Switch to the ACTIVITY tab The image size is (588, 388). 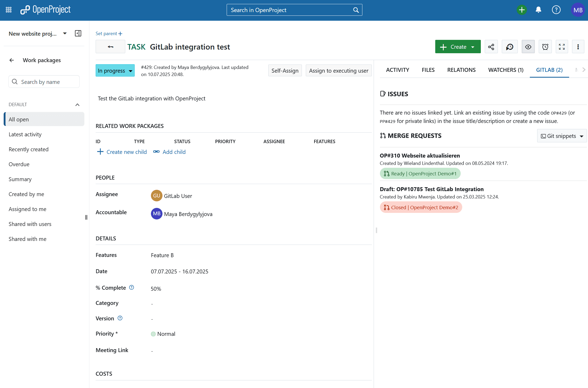click(x=398, y=70)
